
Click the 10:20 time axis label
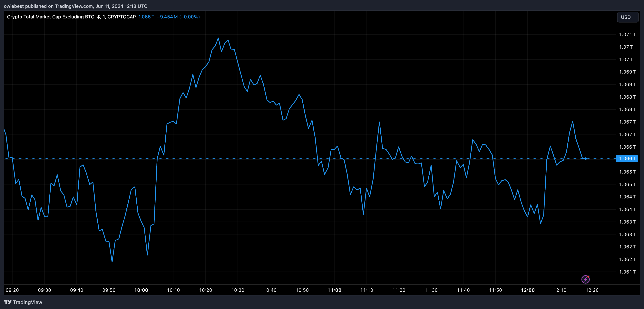tap(206, 290)
